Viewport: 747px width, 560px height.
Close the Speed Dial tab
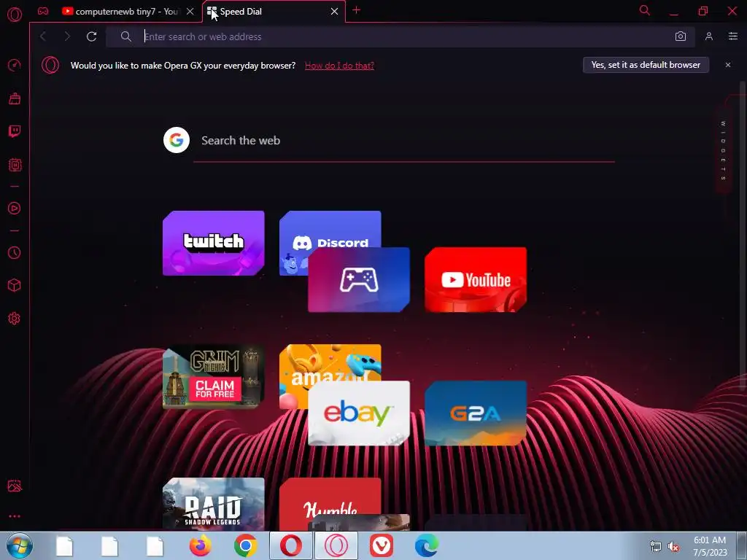coord(334,12)
